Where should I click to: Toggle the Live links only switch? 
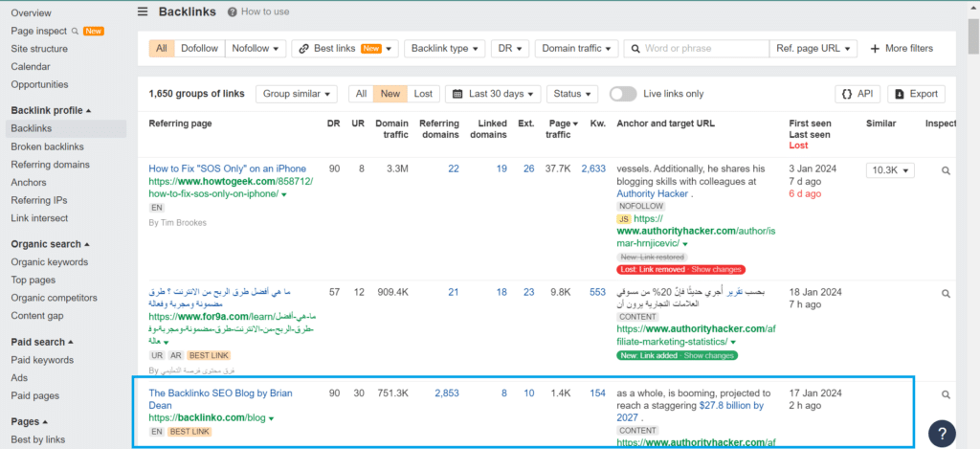click(623, 94)
